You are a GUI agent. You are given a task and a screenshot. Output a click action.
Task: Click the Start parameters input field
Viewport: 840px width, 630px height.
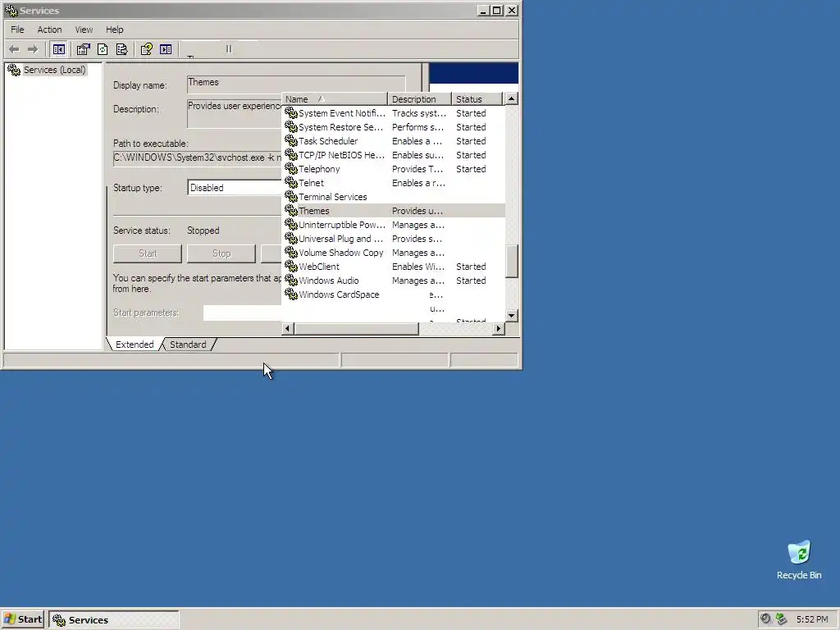pyautogui.click(x=242, y=313)
